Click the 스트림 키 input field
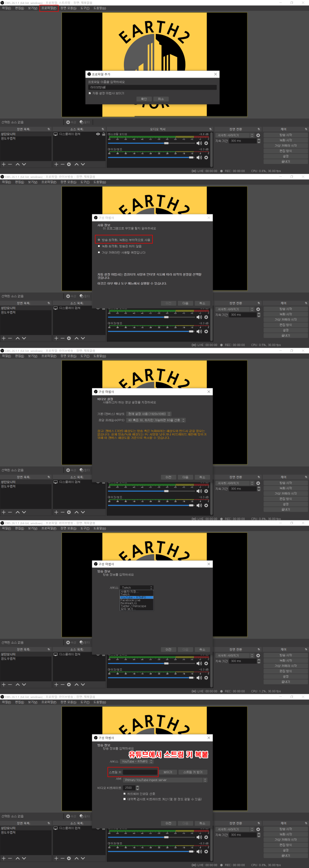 140,772
